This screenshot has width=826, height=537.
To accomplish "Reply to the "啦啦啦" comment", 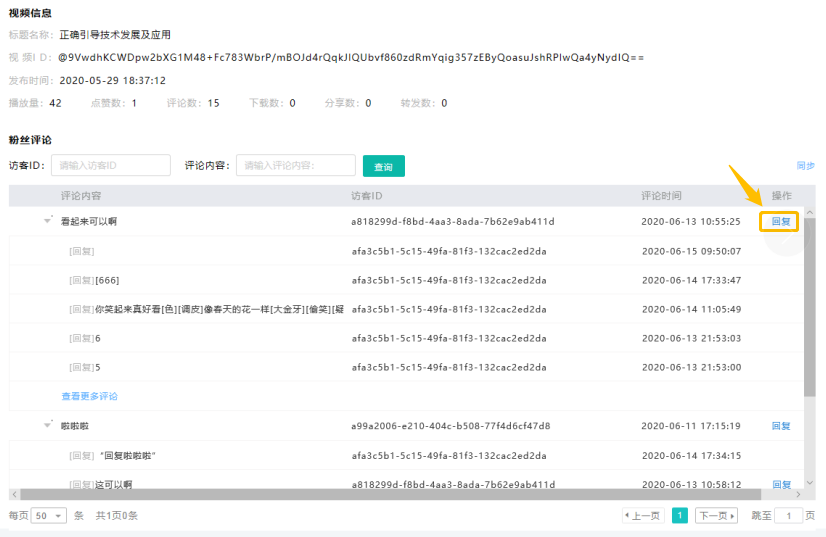I will [781, 426].
